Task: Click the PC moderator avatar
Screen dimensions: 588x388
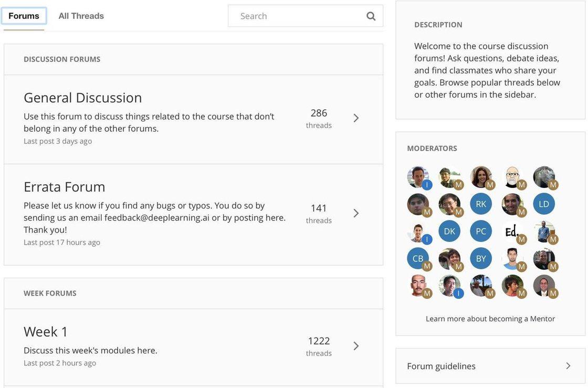Action: point(481,231)
